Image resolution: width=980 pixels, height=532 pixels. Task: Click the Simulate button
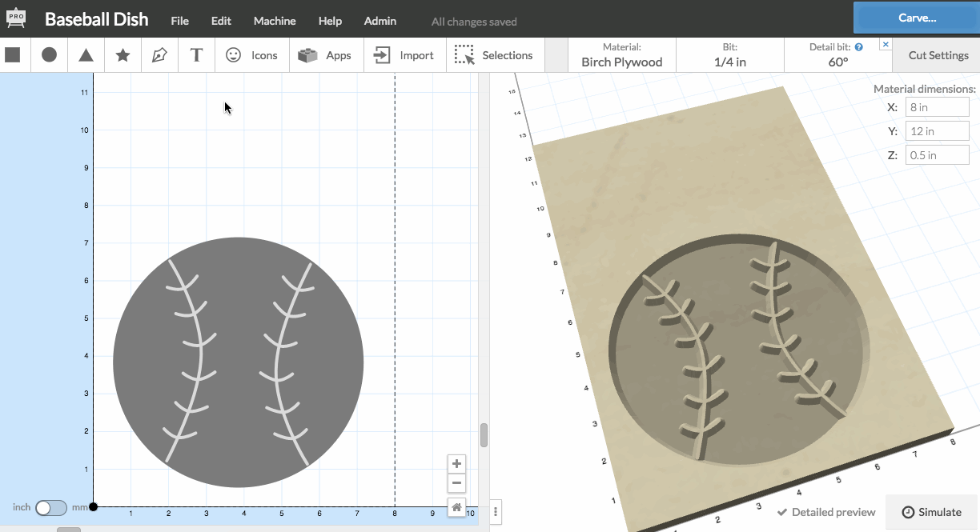point(931,512)
